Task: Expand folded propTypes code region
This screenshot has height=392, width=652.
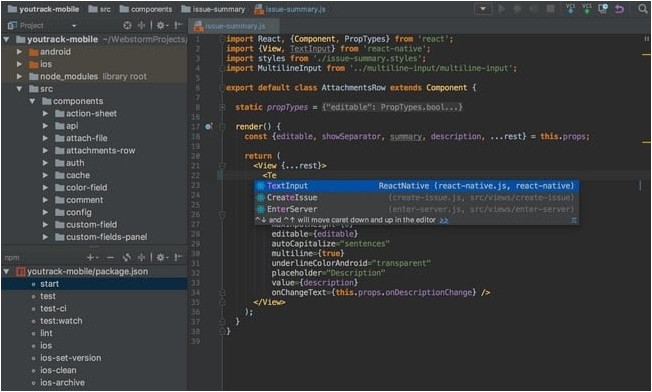Action: click(x=222, y=107)
